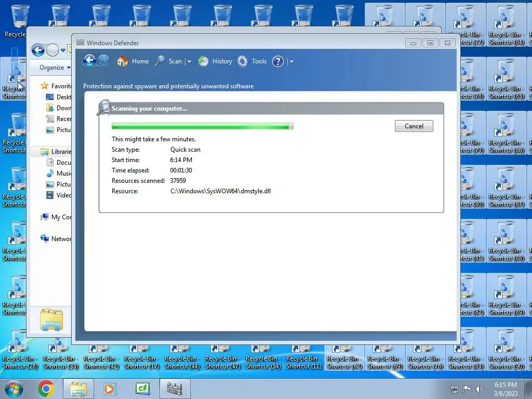The image size is (532, 399).
Task: Select Music library in Explorer
Action: [x=58, y=173]
